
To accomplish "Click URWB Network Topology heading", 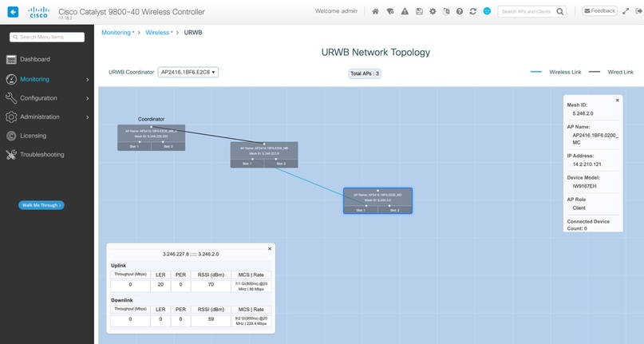I will (376, 52).
